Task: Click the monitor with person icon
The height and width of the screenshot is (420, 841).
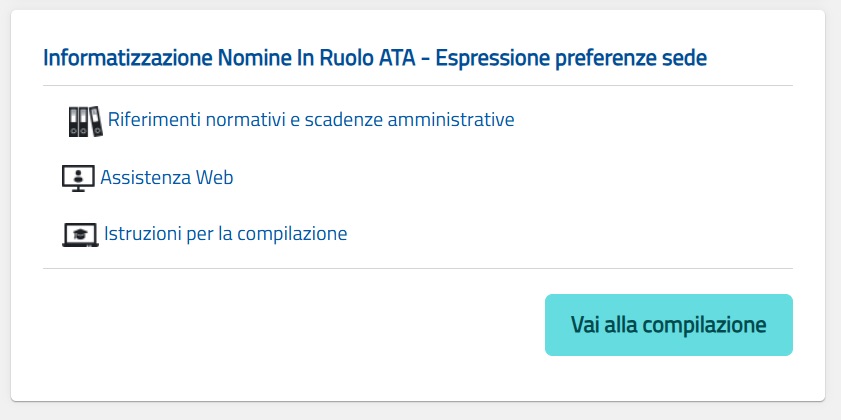Action: 78,178
